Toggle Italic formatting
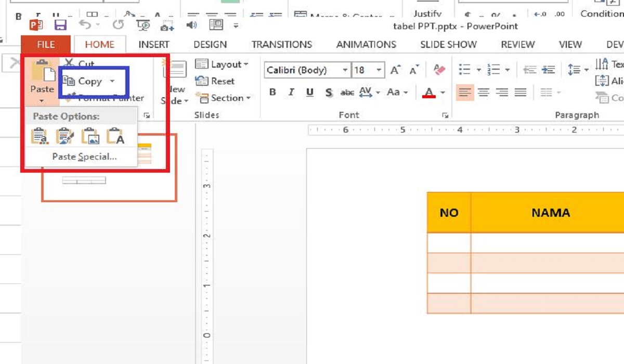The image size is (624, 364). [x=291, y=93]
